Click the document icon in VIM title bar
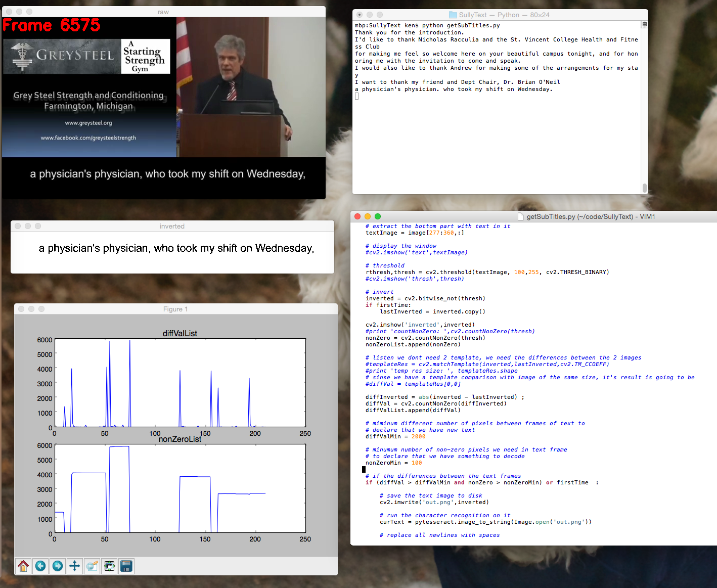The image size is (717, 588). [521, 216]
